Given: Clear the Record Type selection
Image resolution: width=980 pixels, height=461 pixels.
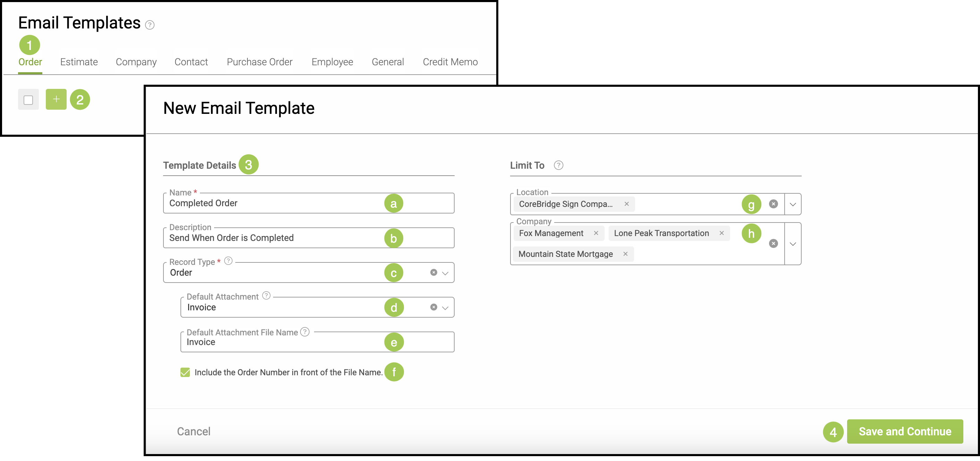Looking at the screenshot, I should (x=433, y=273).
